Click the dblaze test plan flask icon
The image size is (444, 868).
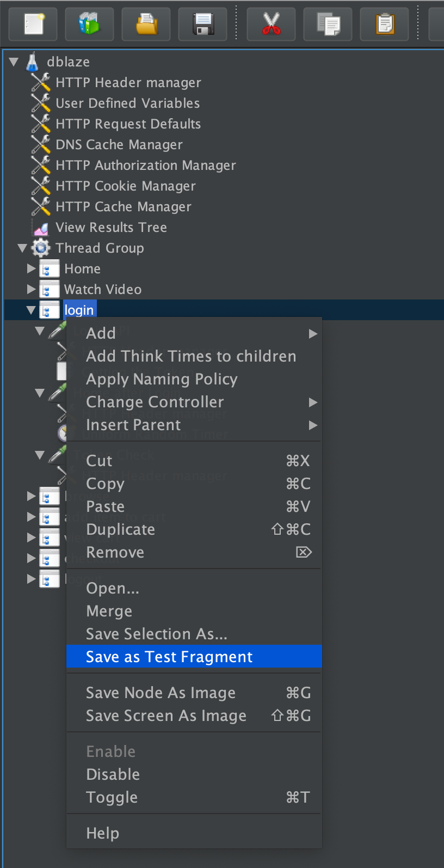click(x=33, y=62)
